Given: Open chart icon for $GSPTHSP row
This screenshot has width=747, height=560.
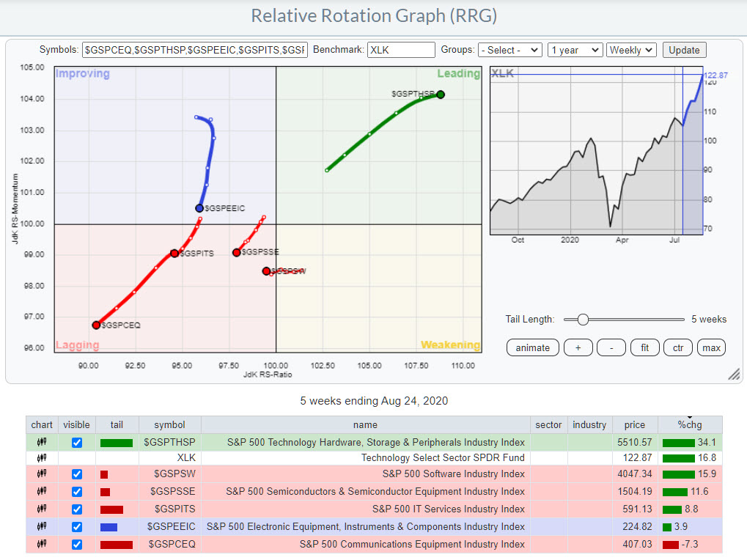Looking at the screenshot, I should pyautogui.click(x=42, y=442).
